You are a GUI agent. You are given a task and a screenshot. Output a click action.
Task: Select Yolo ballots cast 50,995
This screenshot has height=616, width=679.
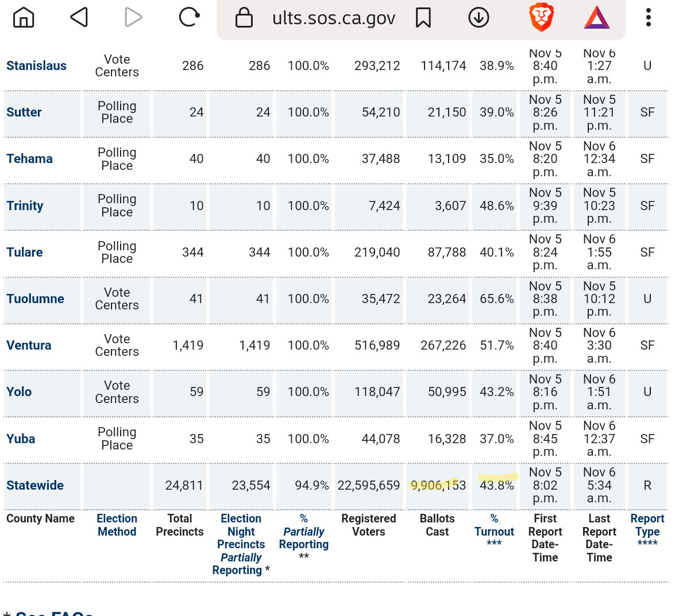(447, 392)
